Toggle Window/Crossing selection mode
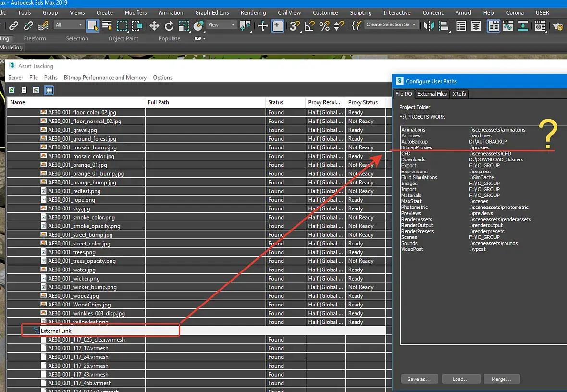 tap(136, 25)
